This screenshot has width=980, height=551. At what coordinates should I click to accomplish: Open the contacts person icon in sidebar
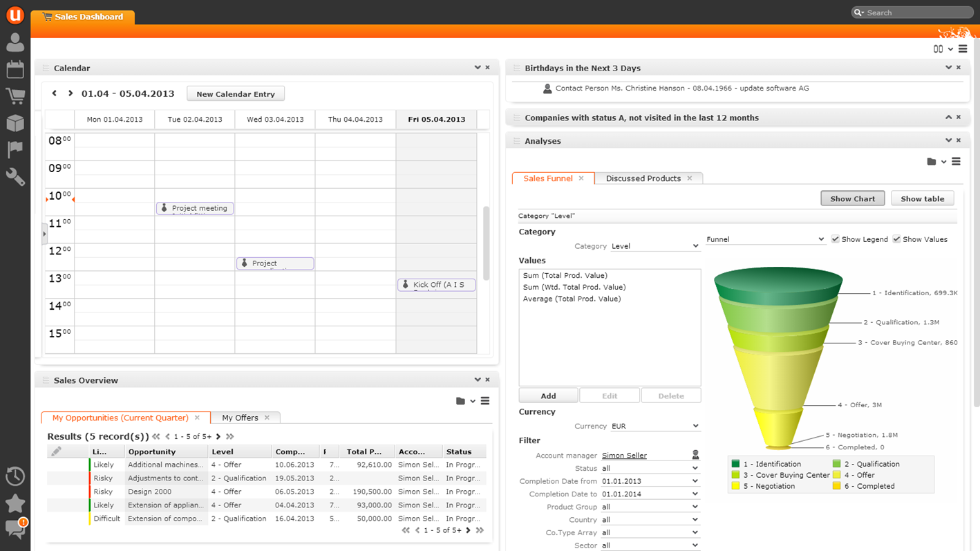click(15, 43)
